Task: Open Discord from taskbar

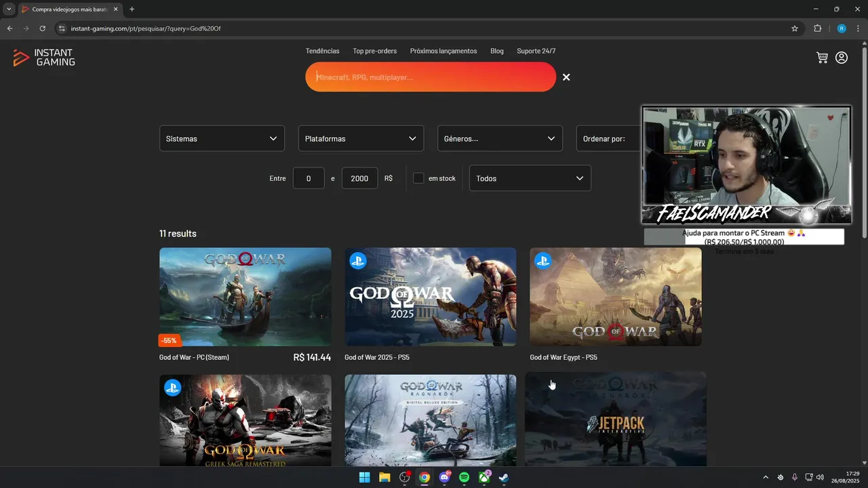Action: 445,477
